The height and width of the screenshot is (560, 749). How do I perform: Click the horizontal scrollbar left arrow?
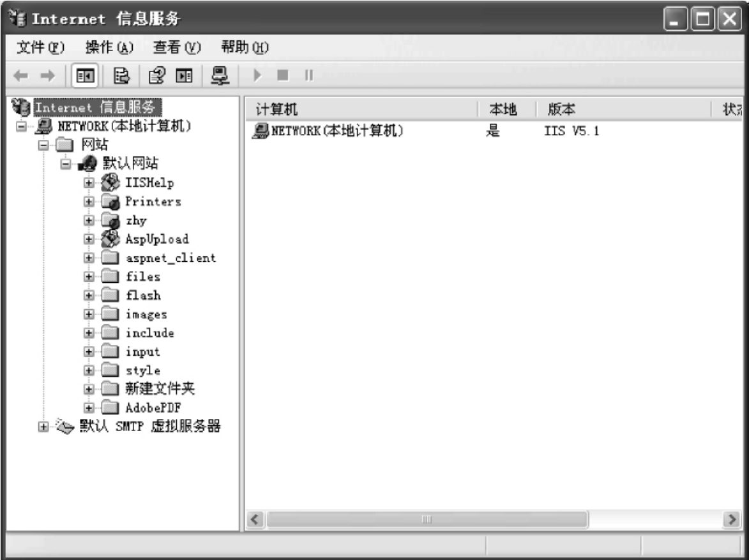(255, 519)
